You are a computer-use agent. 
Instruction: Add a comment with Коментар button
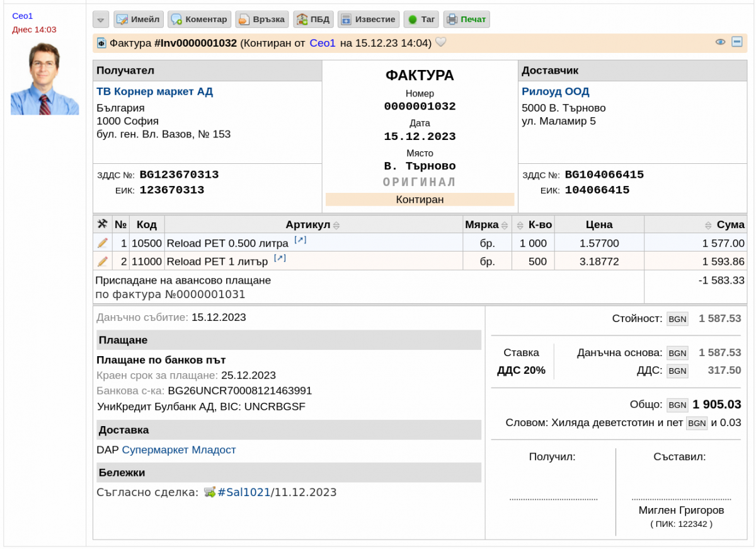(x=199, y=20)
